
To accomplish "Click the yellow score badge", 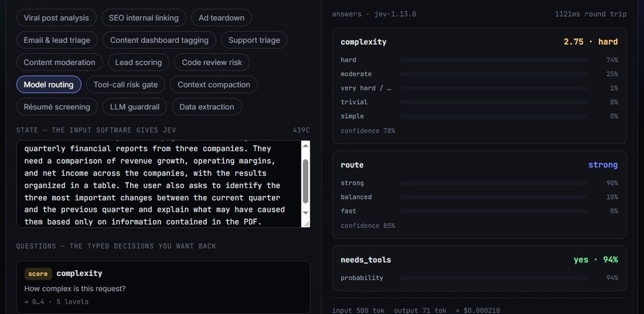I will pyautogui.click(x=38, y=273).
